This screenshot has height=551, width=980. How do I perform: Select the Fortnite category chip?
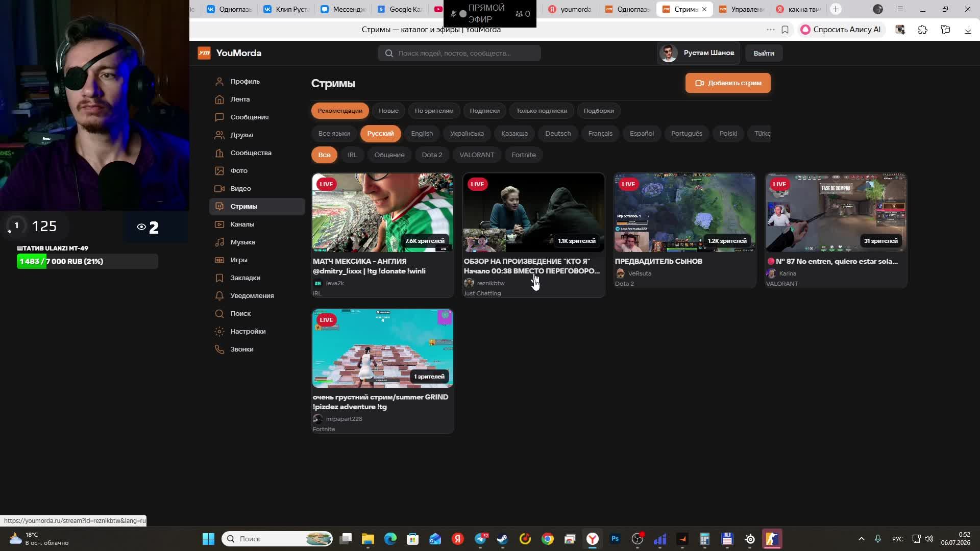point(523,155)
